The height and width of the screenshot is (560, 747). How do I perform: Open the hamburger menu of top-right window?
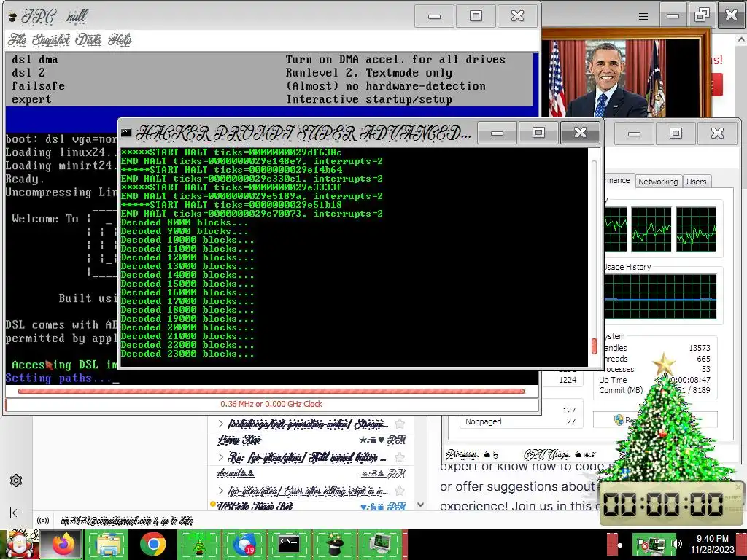point(643,17)
